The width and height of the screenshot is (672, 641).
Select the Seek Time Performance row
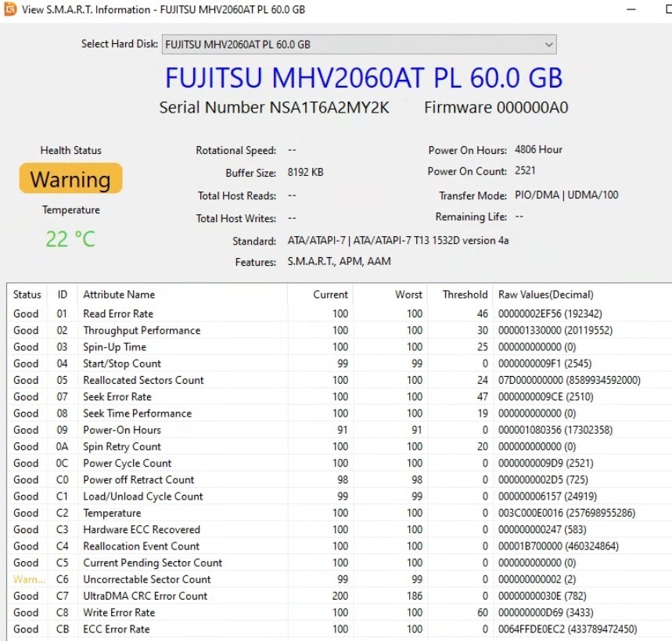pos(340,414)
